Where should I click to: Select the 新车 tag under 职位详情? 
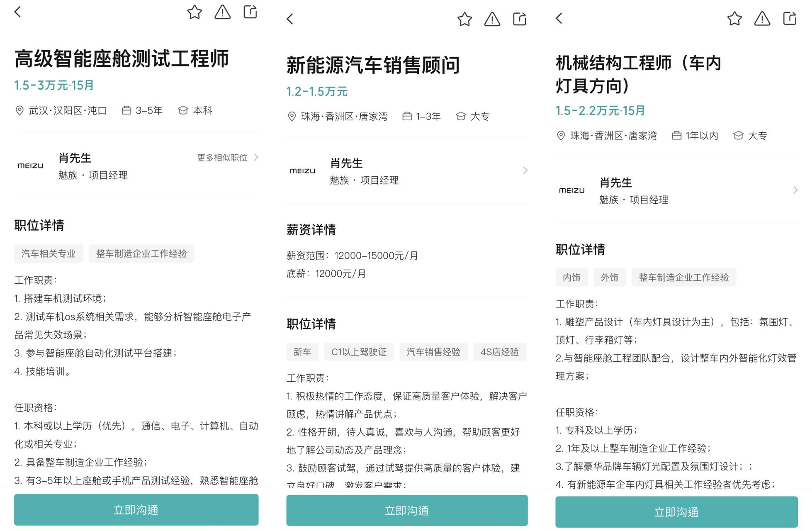[x=302, y=352]
